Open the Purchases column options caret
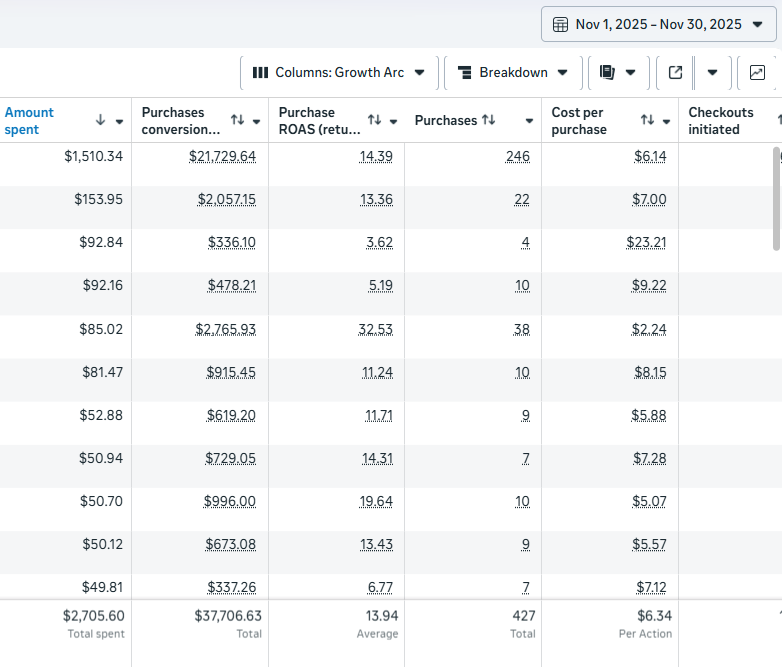 [x=529, y=121]
